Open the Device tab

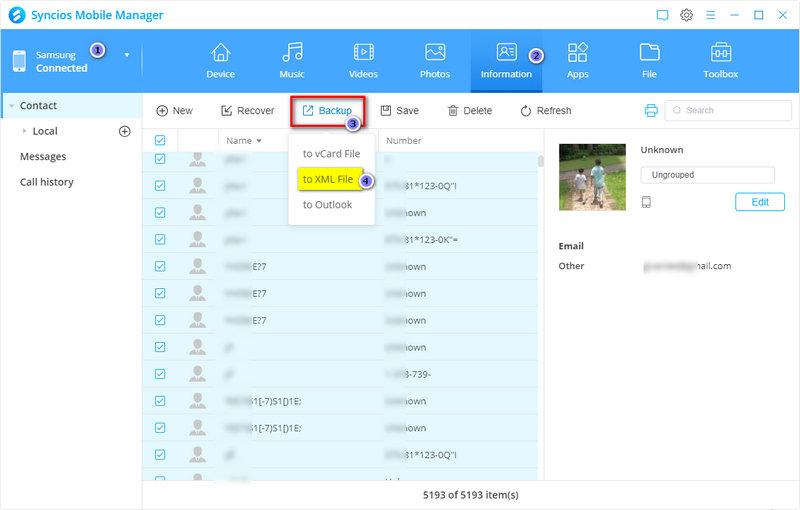(x=220, y=61)
